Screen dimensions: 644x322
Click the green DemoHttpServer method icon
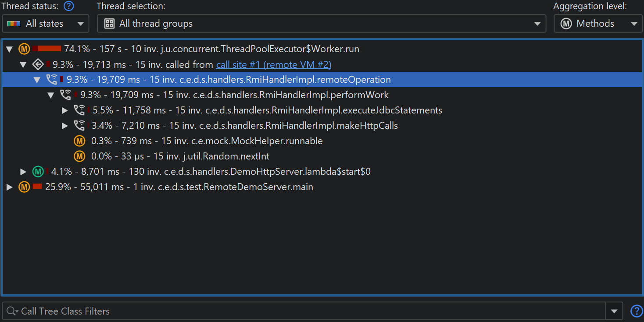pyautogui.click(x=38, y=172)
